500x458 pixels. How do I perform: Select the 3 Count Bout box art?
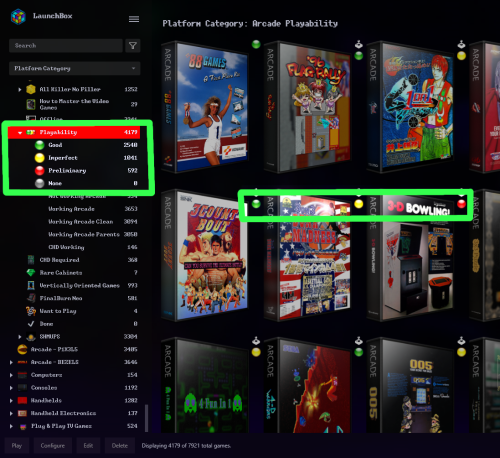(x=205, y=255)
